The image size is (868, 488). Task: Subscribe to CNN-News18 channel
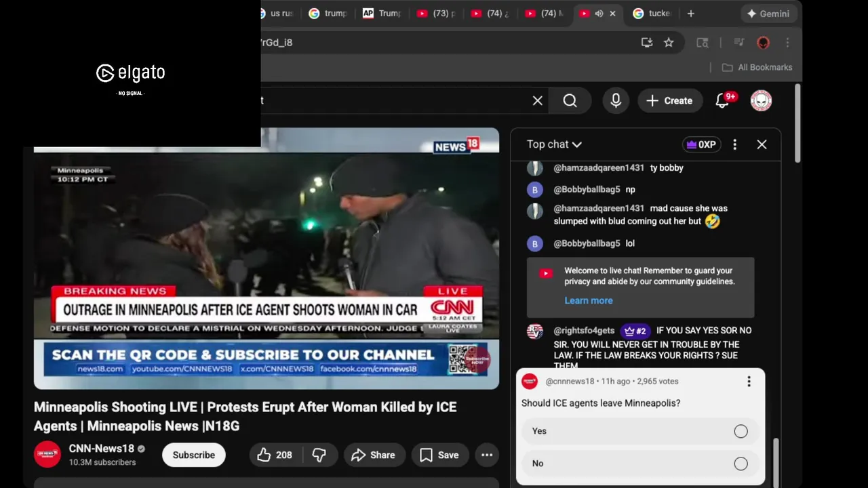pyautogui.click(x=193, y=455)
